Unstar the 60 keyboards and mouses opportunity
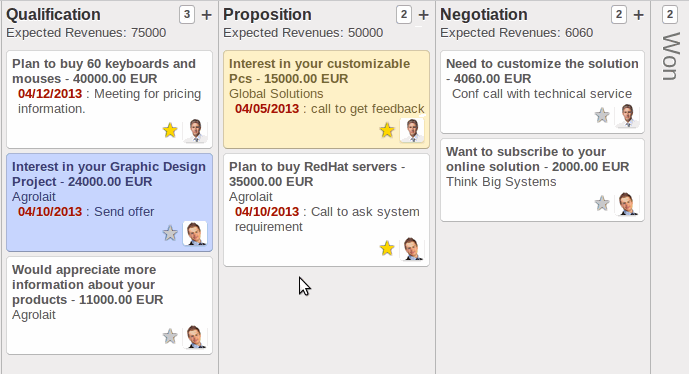This screenshot has height=374, width=689. [170, 131]
